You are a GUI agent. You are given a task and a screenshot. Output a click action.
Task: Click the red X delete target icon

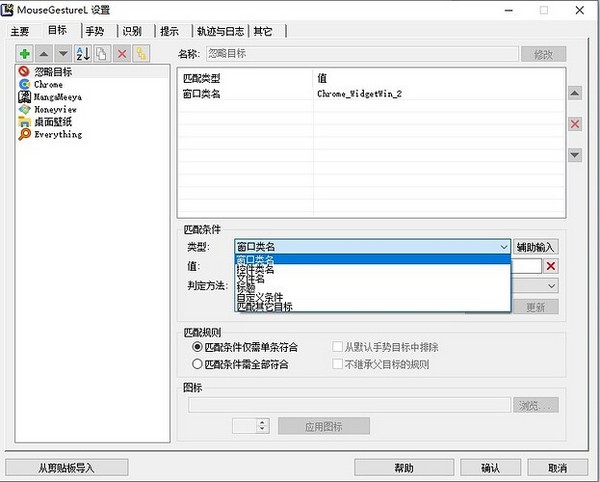122,54
